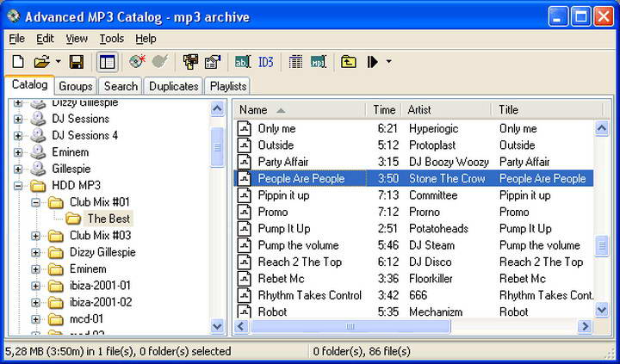Screen dimensions: 620x364
Task: Switch to the Playlists tab
Action: [228, 86]
